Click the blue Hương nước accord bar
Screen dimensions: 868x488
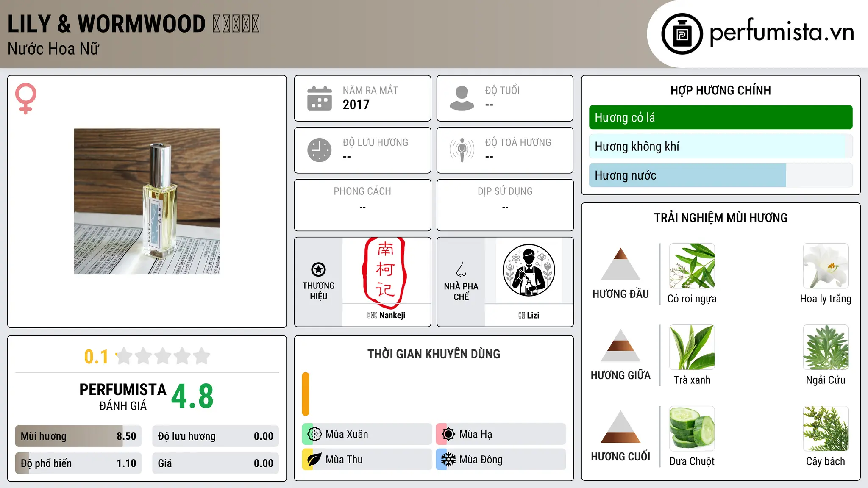coord(721,175)
